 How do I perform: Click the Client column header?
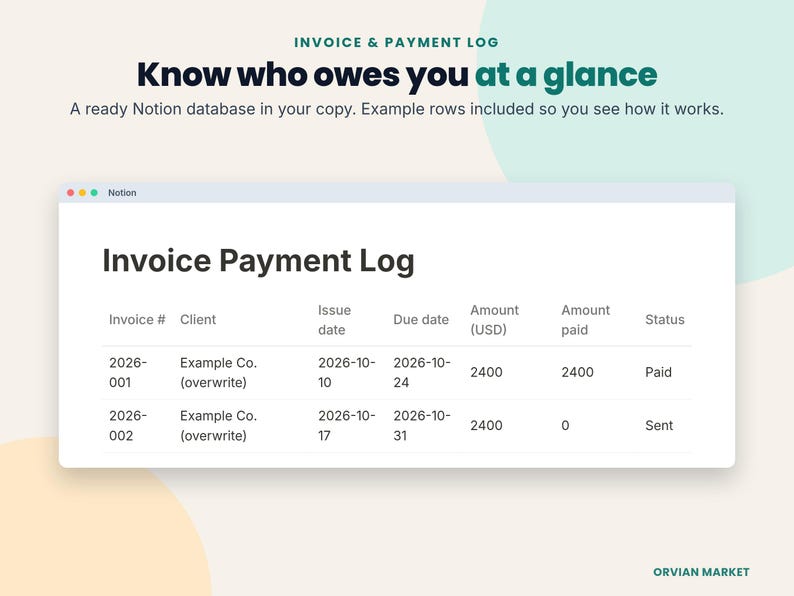point(198,320)
